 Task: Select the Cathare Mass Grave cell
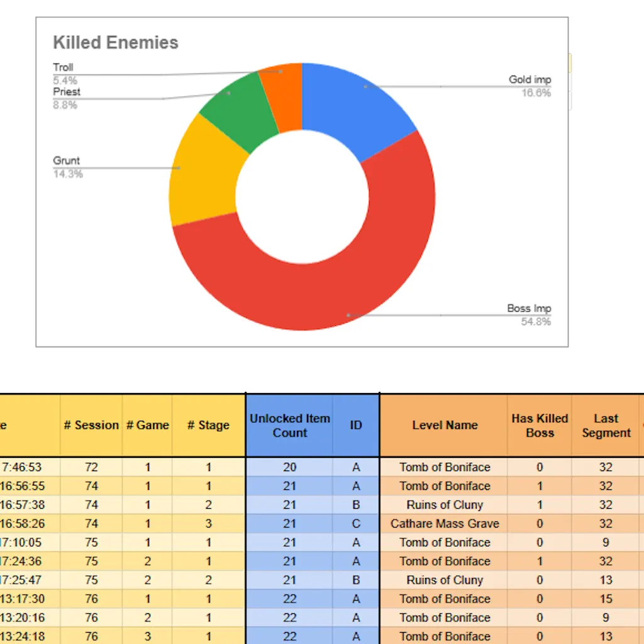(x=445, y=524)
